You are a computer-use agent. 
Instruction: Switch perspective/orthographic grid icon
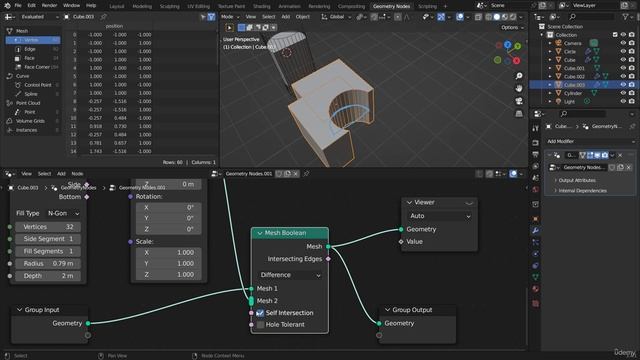point(519,113)
